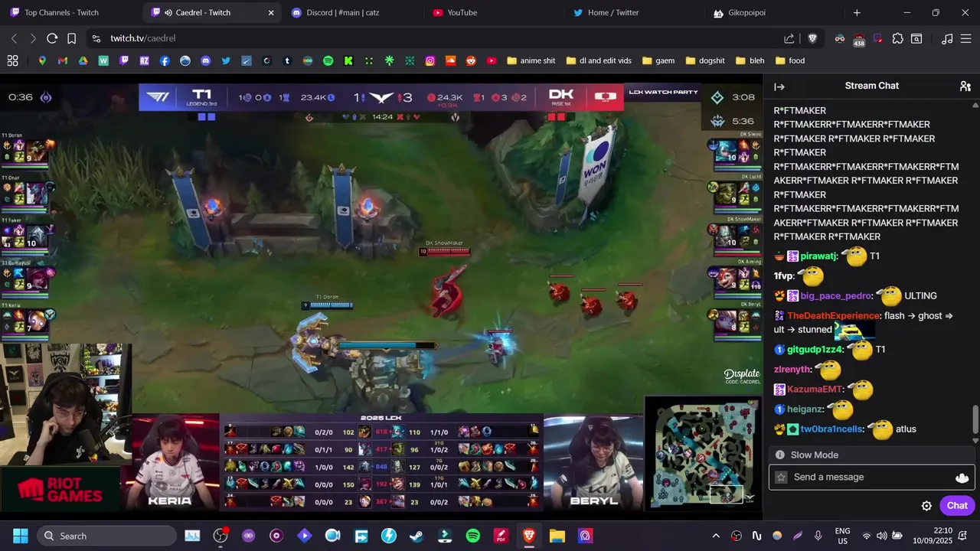The image size is (980, 551).
Task: Open the bookmarks apps grid icon
Action: pos(13,60)
